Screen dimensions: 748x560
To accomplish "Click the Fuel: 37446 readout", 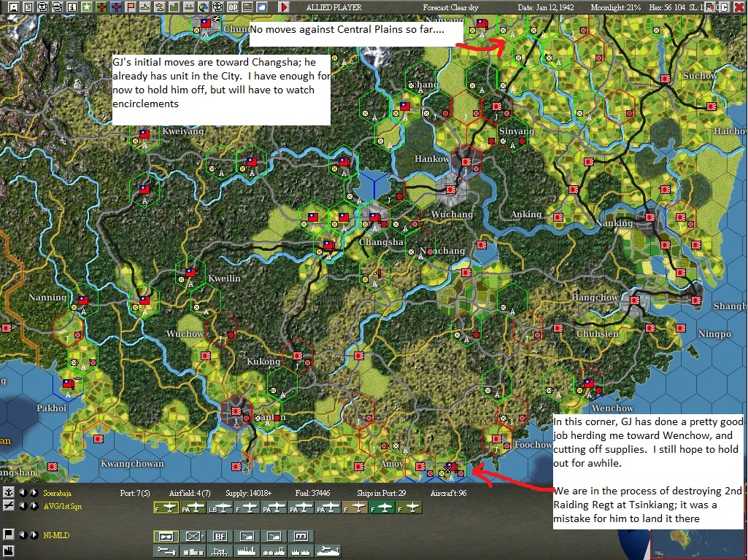I will click(x=312, y=493).
